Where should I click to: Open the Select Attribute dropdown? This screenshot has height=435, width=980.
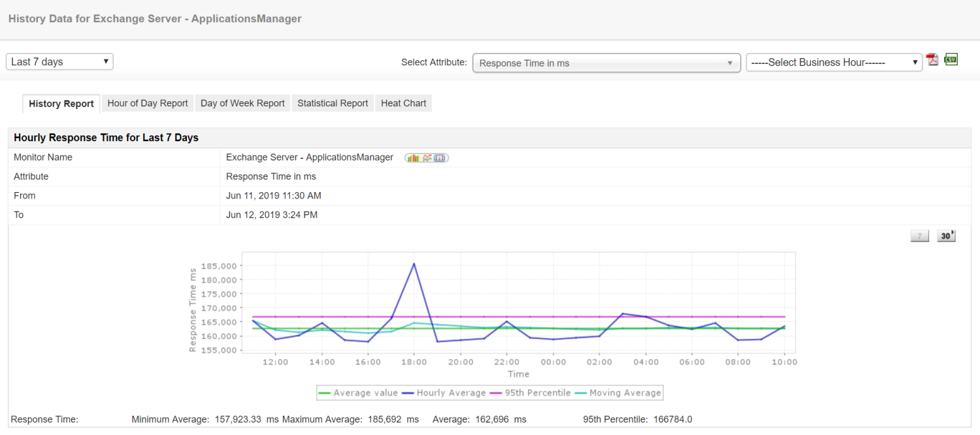[606, 63]
